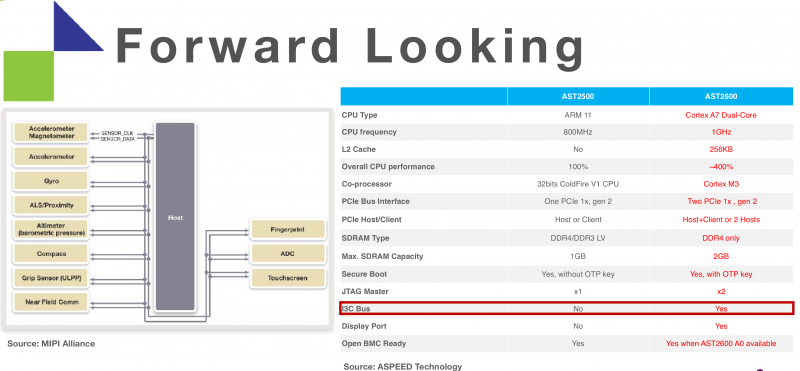This screenshot has height=371, width=800.
Task: Click the "Touchscreen" box
Action: tap(287, 278)
